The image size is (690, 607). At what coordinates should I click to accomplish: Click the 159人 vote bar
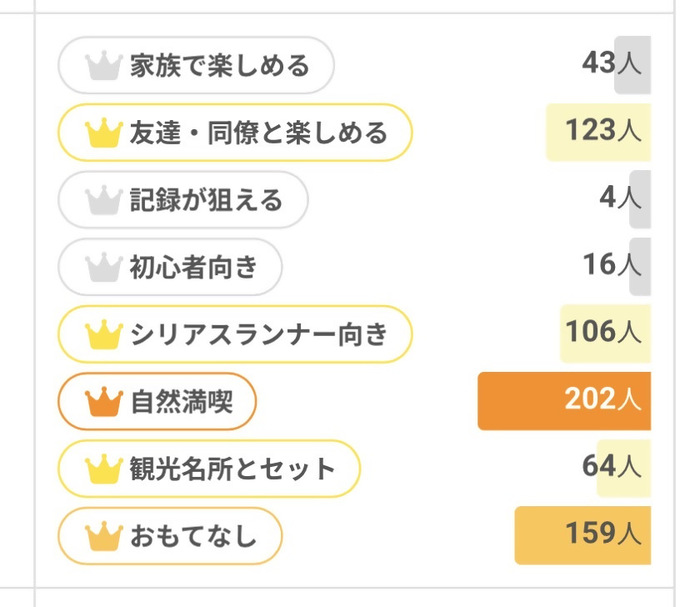tap(582, 535)
